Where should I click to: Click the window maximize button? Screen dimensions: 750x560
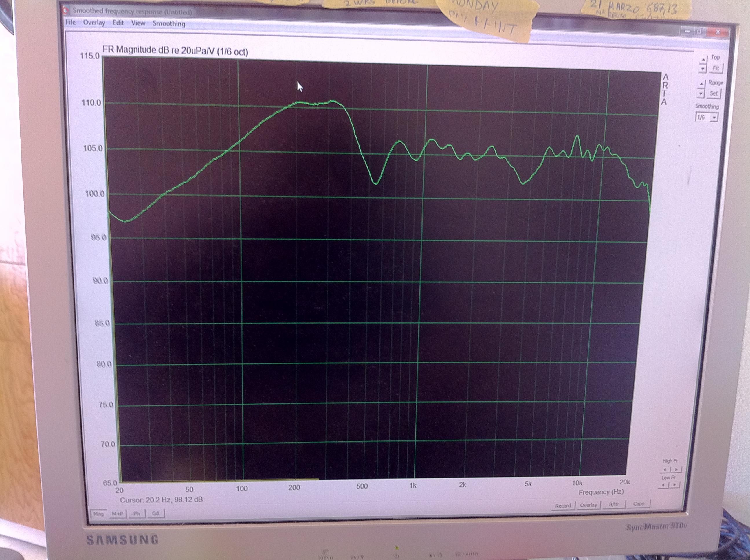(699, 31)
